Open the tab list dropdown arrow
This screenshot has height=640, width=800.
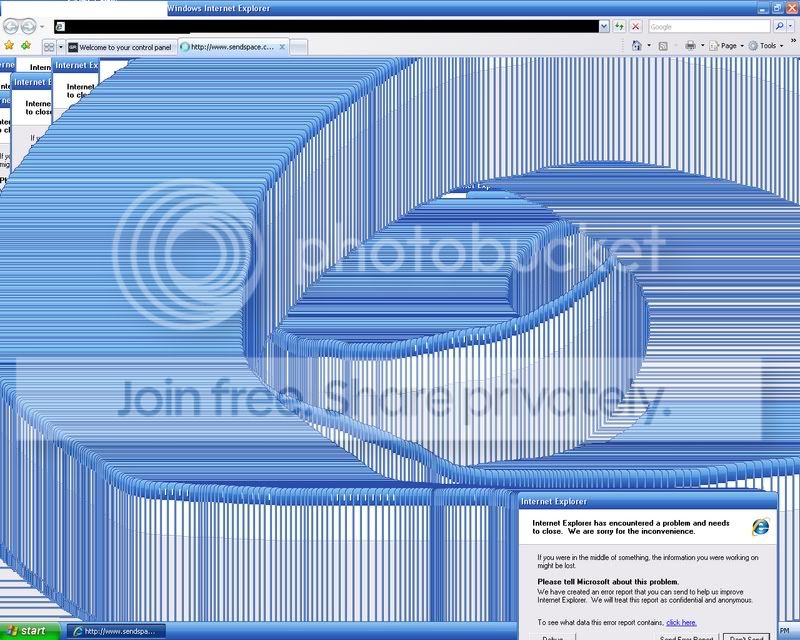[x=61, y=47]
